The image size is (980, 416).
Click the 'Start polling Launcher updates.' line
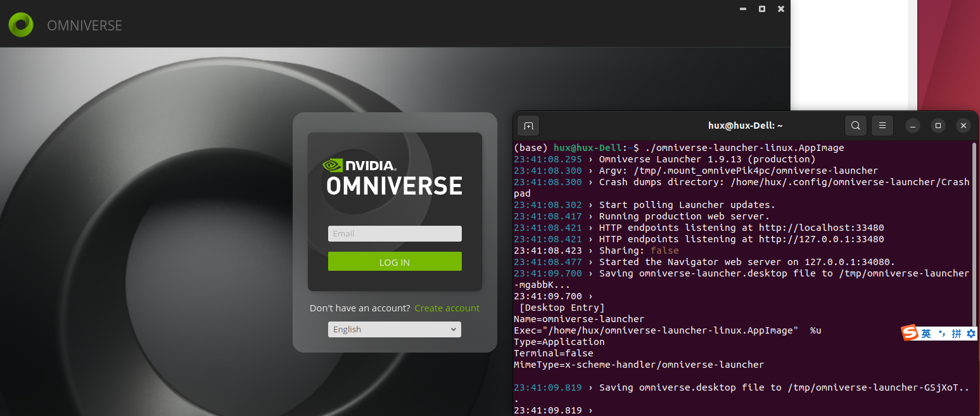point(644,205)
